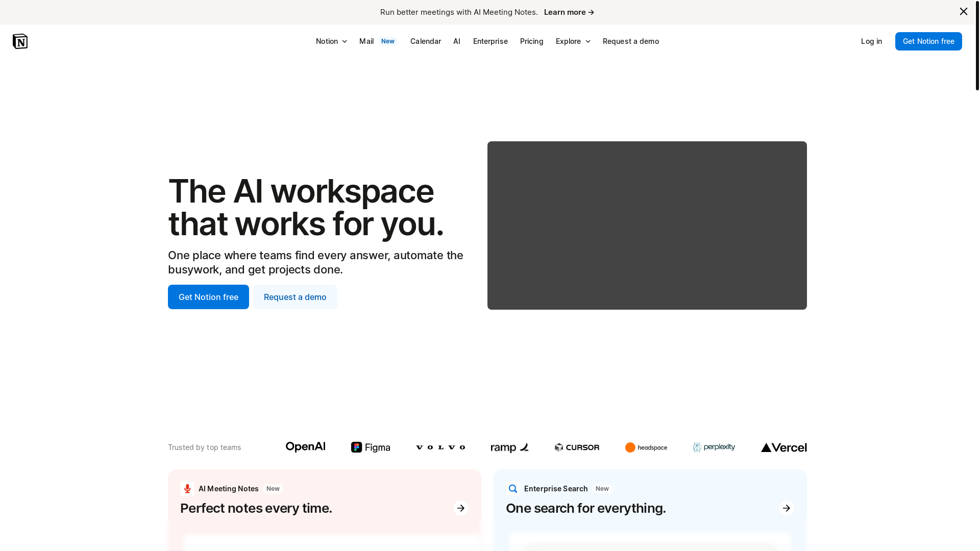Open the Pricing page
This screenshot has height=551, width=980.
[x=532, y=41]
